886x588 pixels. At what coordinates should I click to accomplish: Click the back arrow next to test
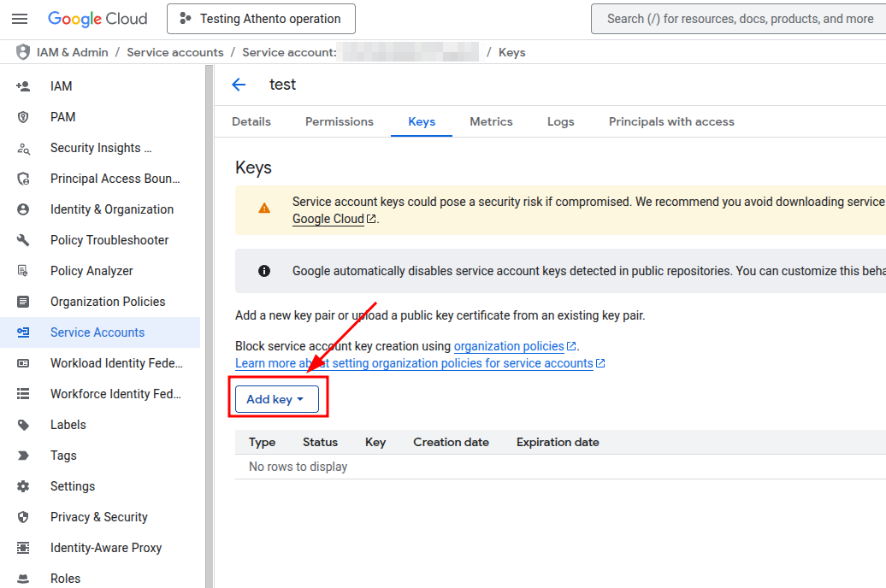239,85
